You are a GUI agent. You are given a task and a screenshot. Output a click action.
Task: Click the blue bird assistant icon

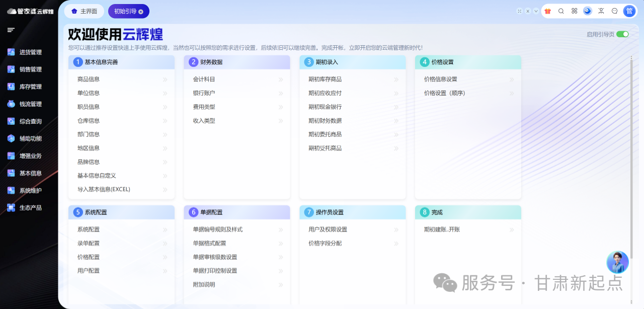click(588, 11)
